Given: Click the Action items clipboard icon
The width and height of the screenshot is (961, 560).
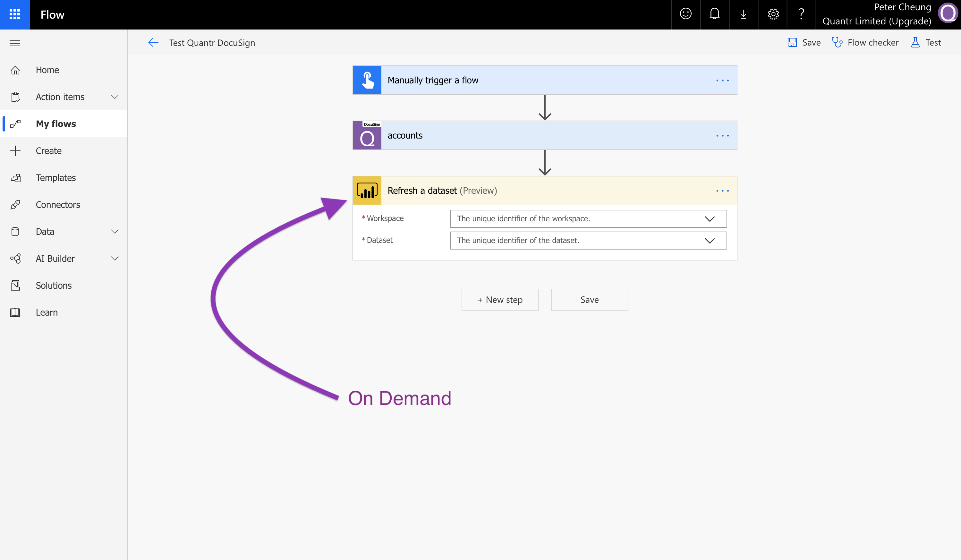Looking at the screenshot, I should point(15,97).
